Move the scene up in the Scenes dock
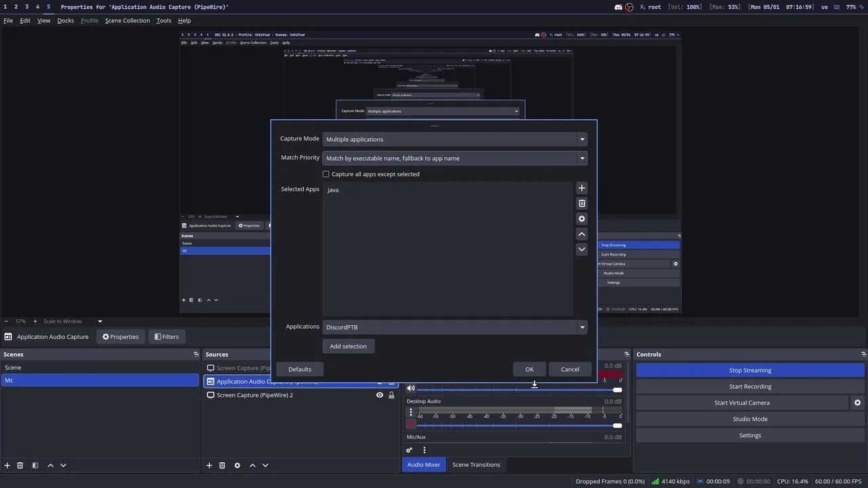Screen dimensions: 868x488 50,466
